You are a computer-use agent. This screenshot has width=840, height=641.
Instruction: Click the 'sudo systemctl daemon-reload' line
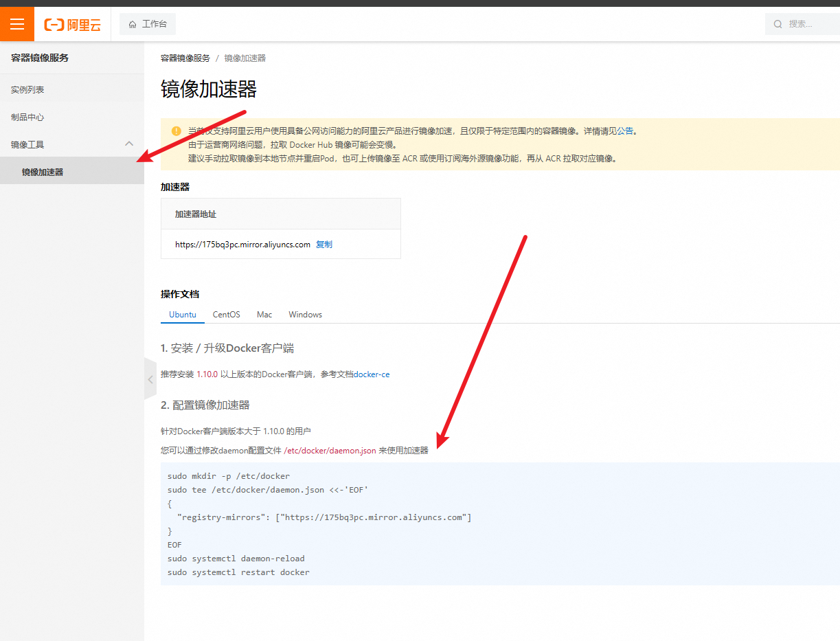click(236, 559)
